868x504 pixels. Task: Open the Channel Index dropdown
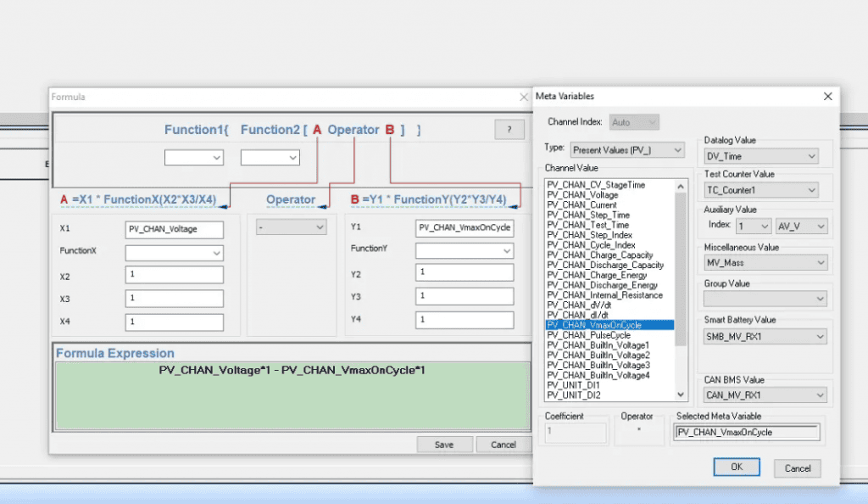(x=634, y=122)
